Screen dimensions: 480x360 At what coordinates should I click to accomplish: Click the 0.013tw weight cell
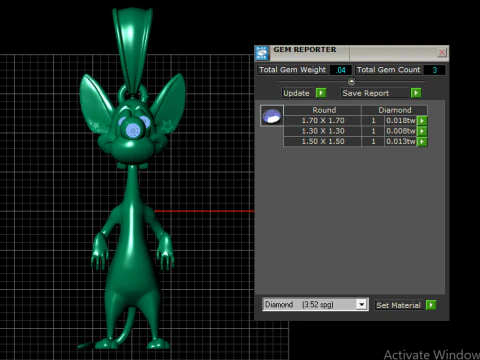point(400,142)
